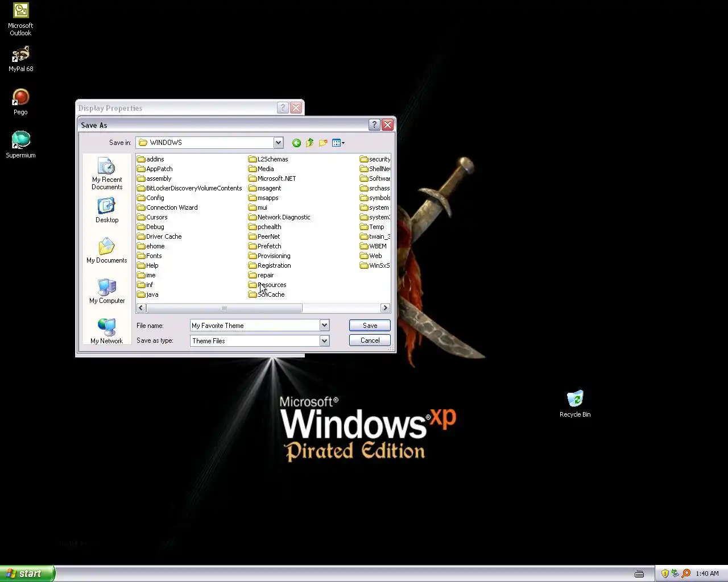
Task: Select the L2Schemas folder
Action: [268, 159]
